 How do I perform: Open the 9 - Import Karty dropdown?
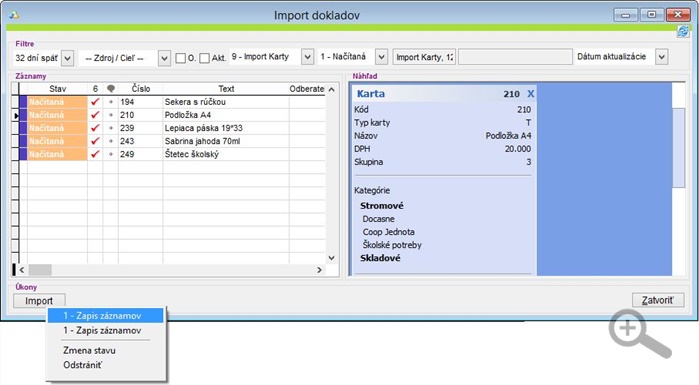click(307, 57)
